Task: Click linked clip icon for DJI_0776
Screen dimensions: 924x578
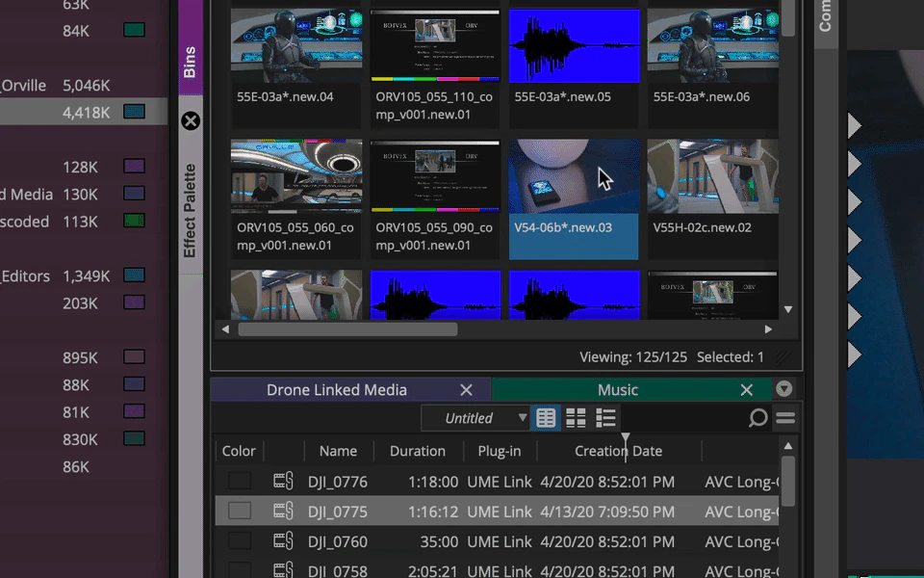Action: pyautogui.click(x=283, y=481)
